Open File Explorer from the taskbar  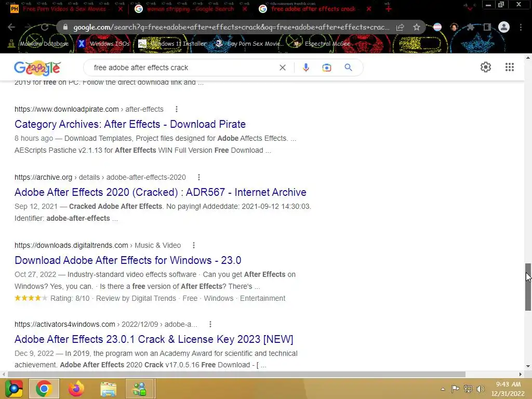(x=108, y=389)
